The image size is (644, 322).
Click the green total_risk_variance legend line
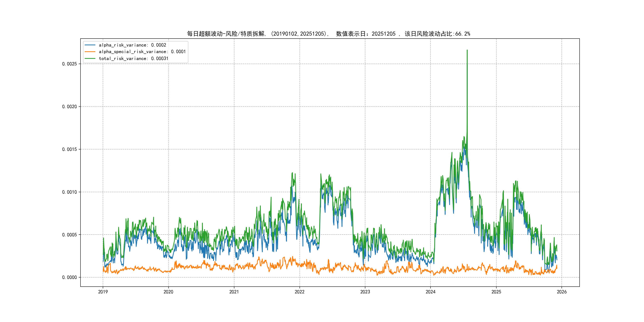point(90,58)
